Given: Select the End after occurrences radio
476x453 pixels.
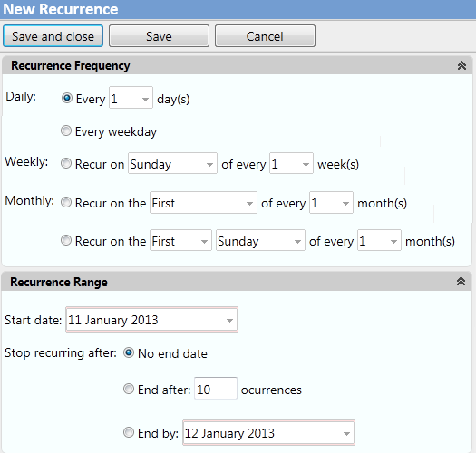Looking at the screenshot, I should point(129,389).
